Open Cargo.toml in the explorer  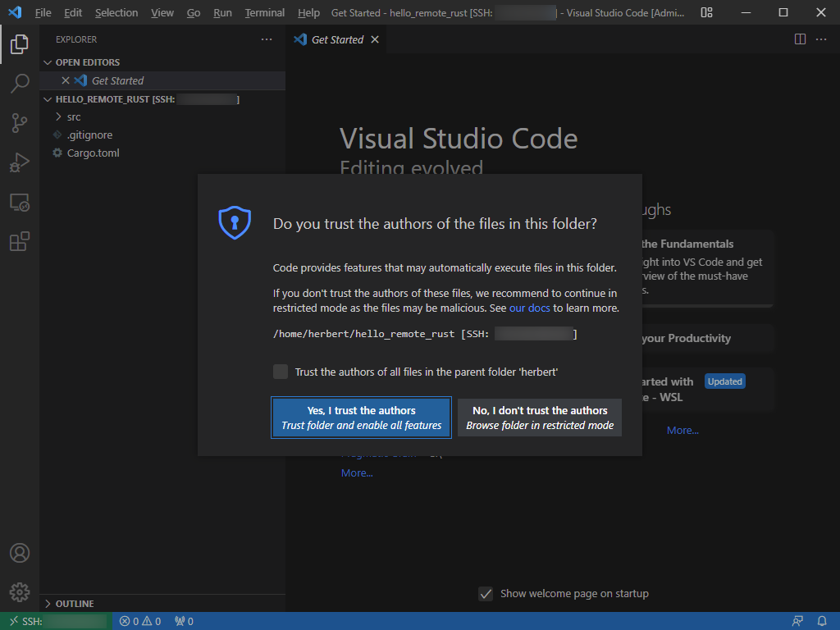(x=93, y=153)
